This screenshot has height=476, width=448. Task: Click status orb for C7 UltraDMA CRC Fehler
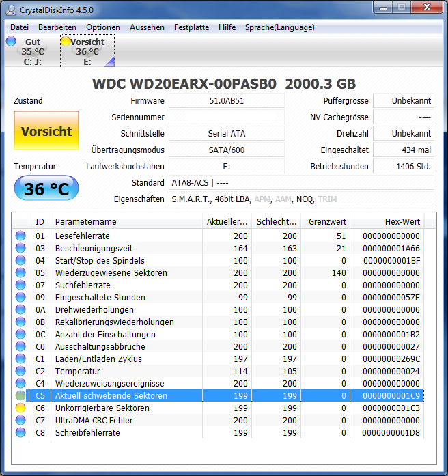[20, 420]
